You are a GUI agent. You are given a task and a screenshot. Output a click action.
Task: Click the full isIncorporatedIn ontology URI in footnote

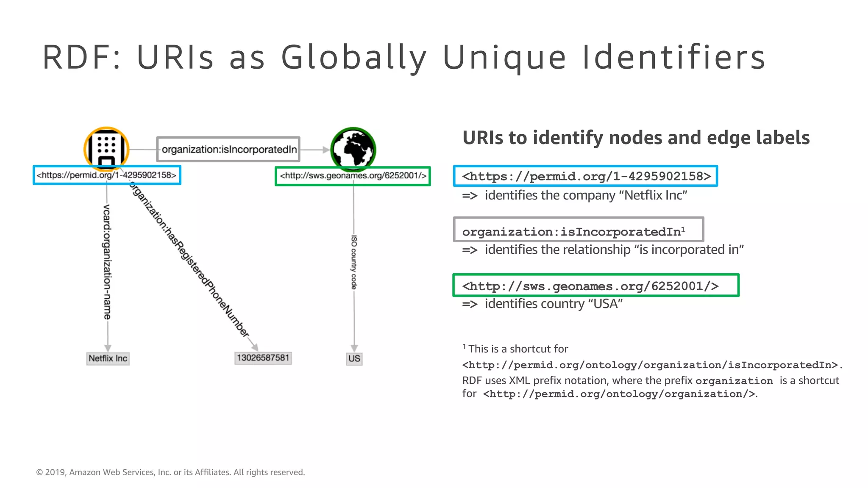click(x=650, y=365)
